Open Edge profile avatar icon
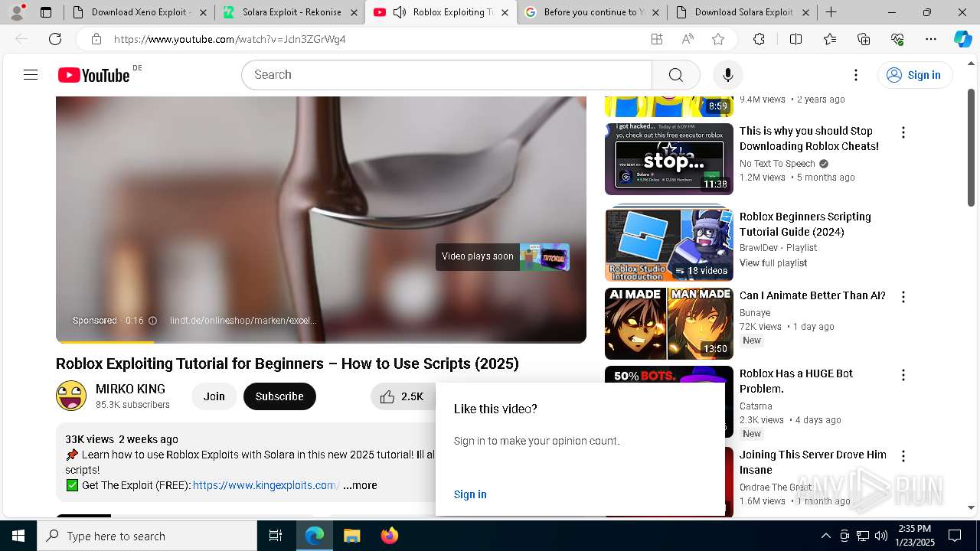This screenshot has height=551, width=980. click(17, 12)
